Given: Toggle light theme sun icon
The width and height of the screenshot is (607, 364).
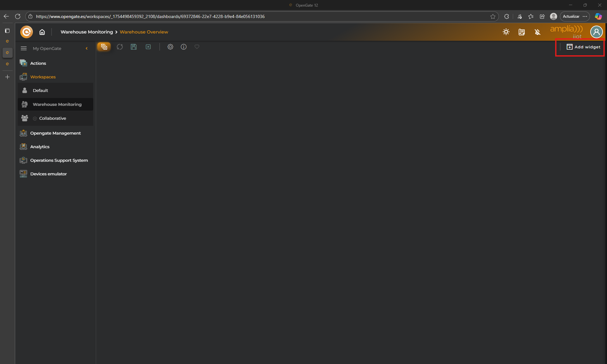Looking at the screenshot, I should tap(506, 32).
